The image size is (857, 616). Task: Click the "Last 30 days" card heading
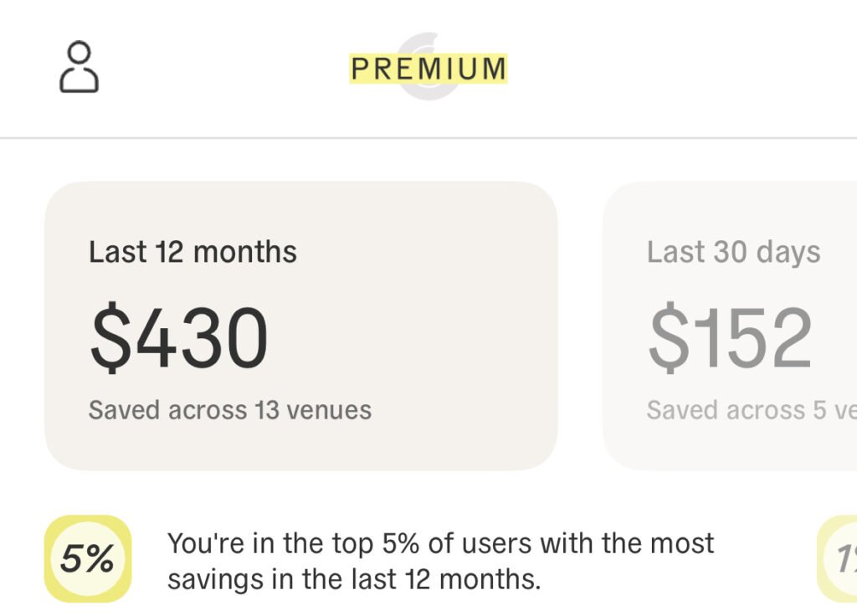(733, 252)
